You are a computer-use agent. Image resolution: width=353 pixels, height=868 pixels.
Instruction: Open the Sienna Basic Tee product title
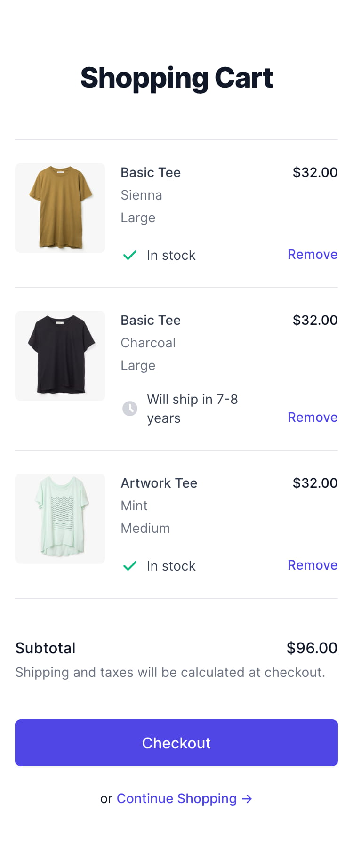151,172
